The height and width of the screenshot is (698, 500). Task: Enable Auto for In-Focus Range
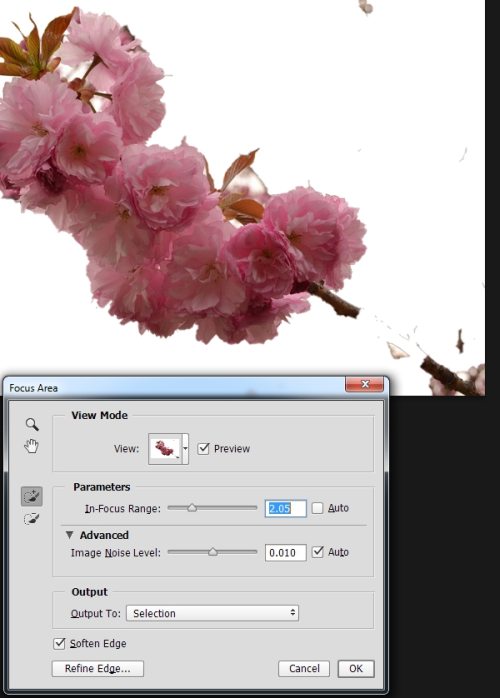pos(317,508)
